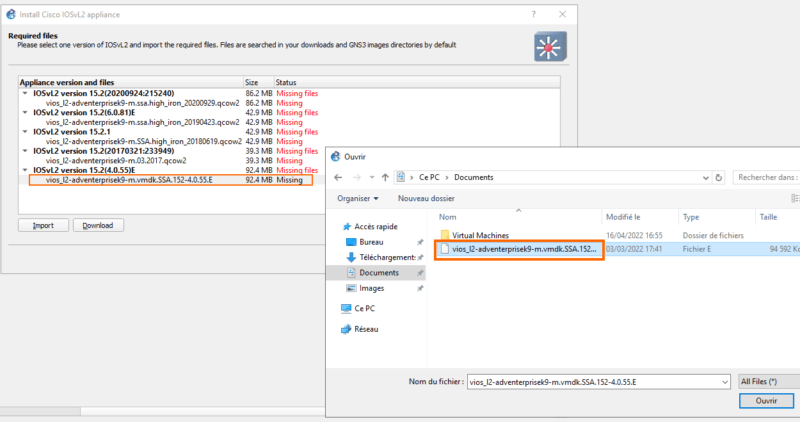Close the Install Cisco IOSvL2 appliance window

(562, 14)
